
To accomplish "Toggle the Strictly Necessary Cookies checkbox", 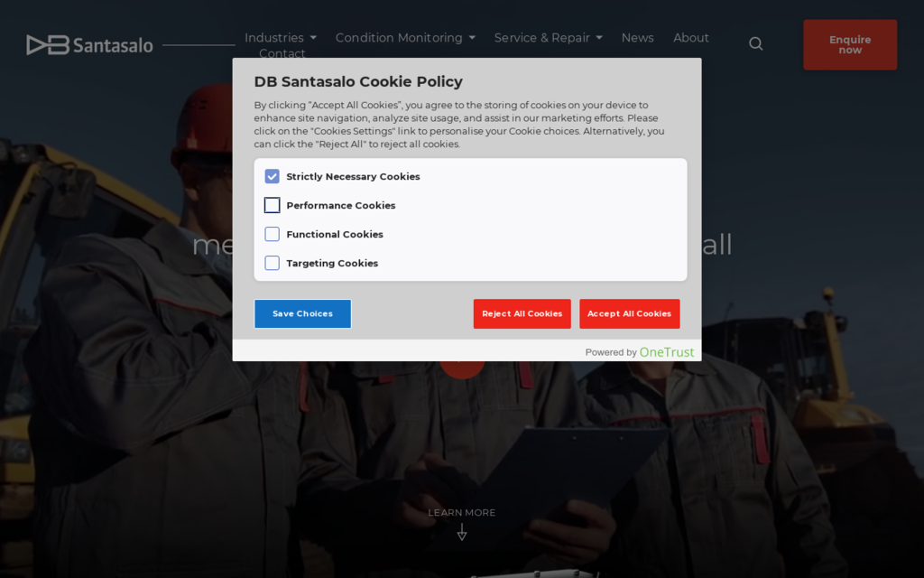I will 272,177.
